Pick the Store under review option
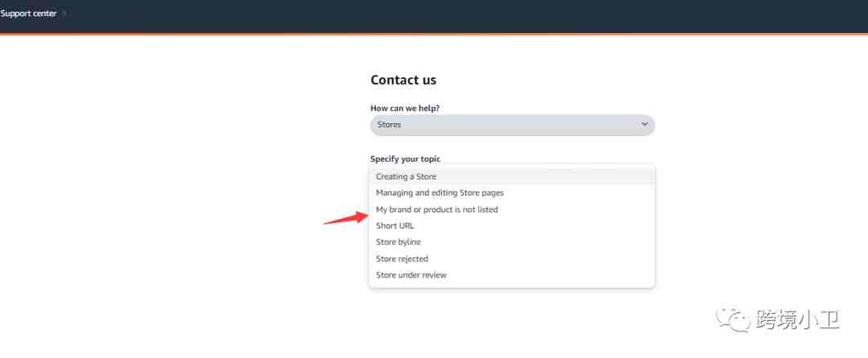Screen dimensions: 868x358 511,275
